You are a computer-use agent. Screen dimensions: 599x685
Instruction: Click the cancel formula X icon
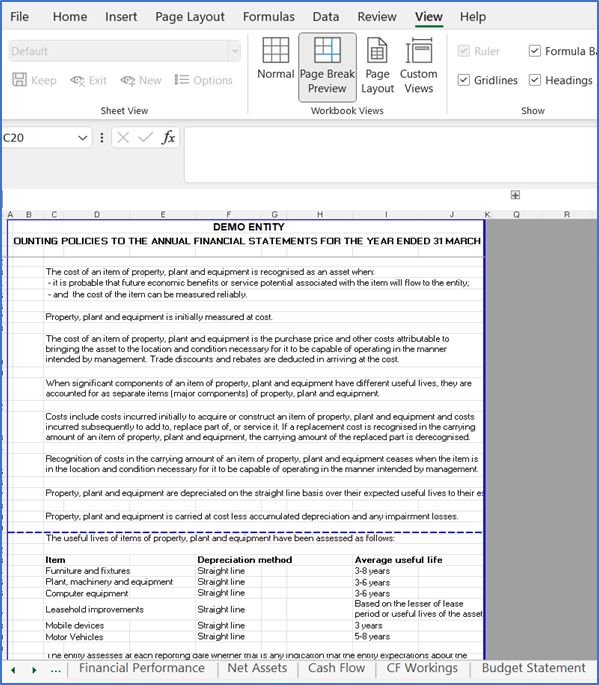tap(123, 138)
